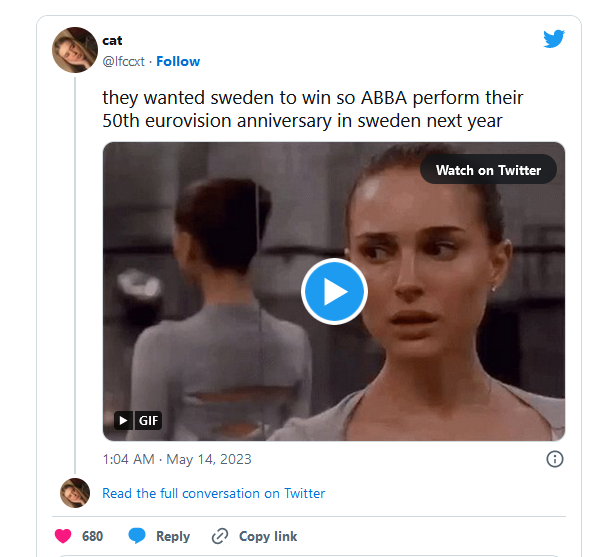
Task: Click the GIF label badge
Action: pos(149,421)
